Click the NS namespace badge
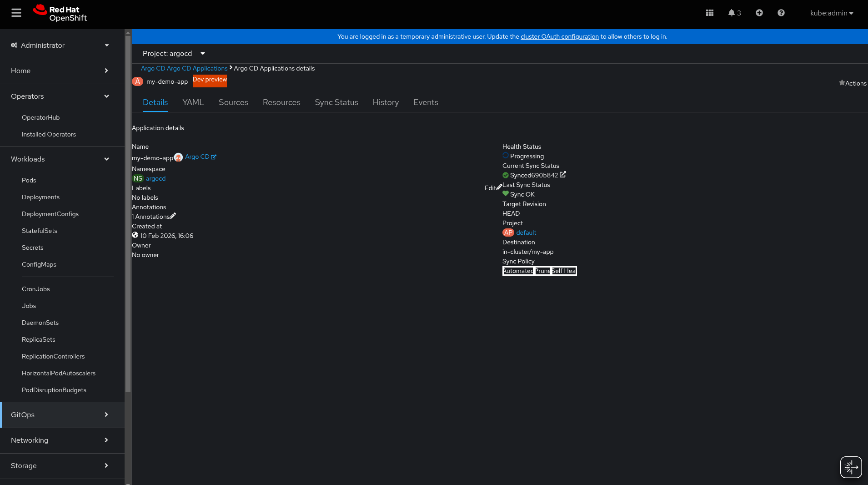Screen dimensions: 868x485 pyautogui.click(x=138, y=178)
